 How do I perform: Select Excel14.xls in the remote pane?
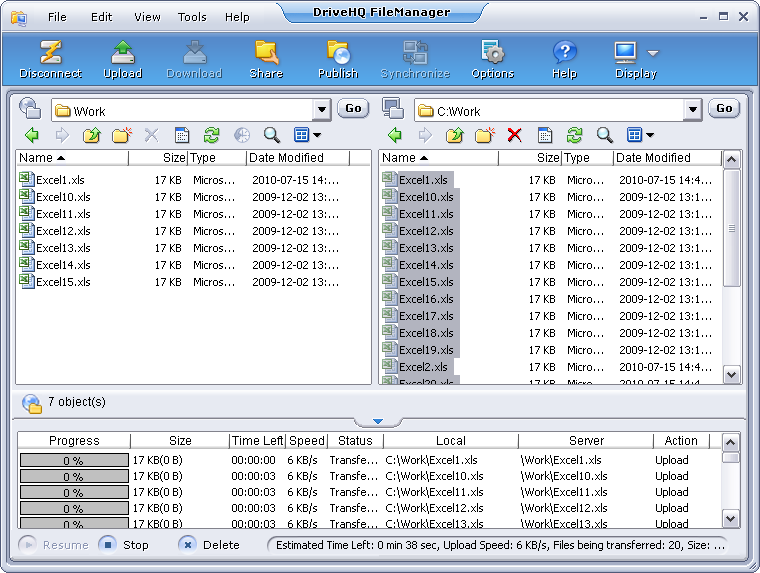(x=62, y=265)
